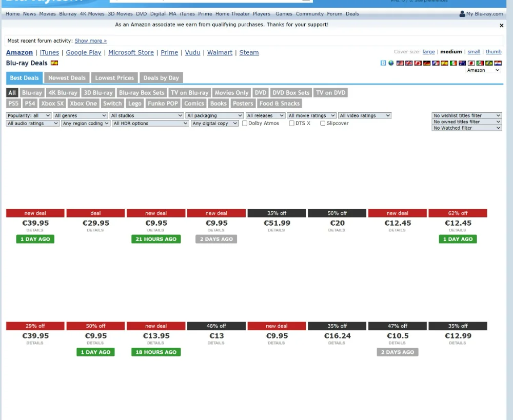Select the Spain flag in the country row
The image size is (513, 420).
[x=444, y=63]
